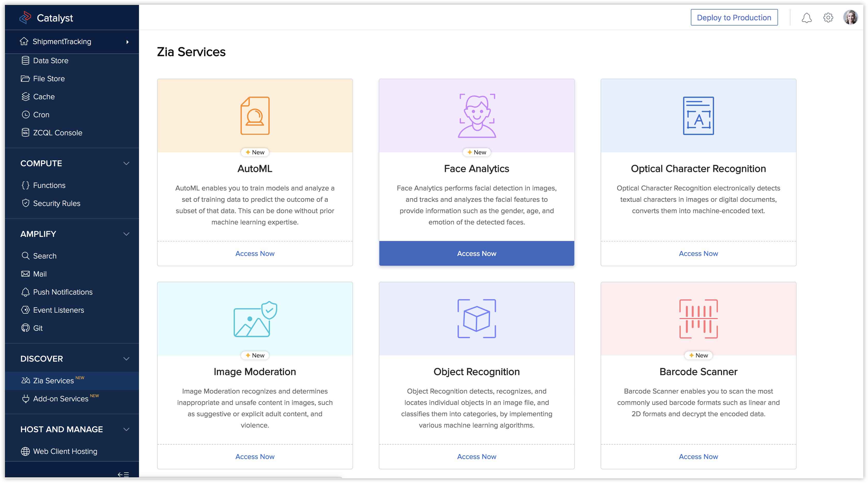
Task: Click Deploy to Production
Action: (x=734, y=17)
